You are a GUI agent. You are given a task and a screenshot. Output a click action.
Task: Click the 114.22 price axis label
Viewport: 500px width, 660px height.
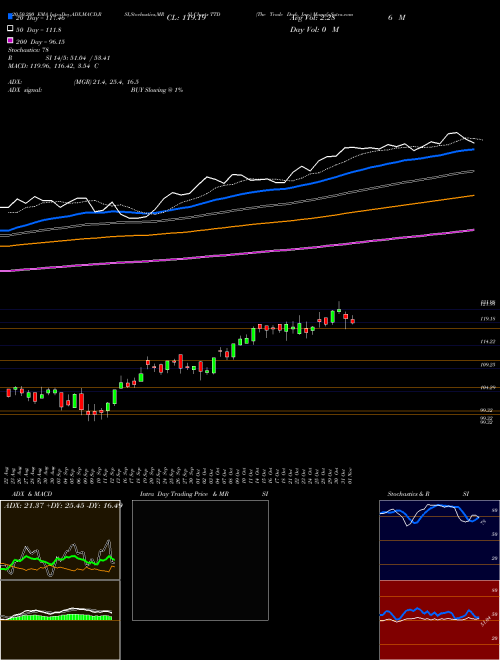point(488,342)
